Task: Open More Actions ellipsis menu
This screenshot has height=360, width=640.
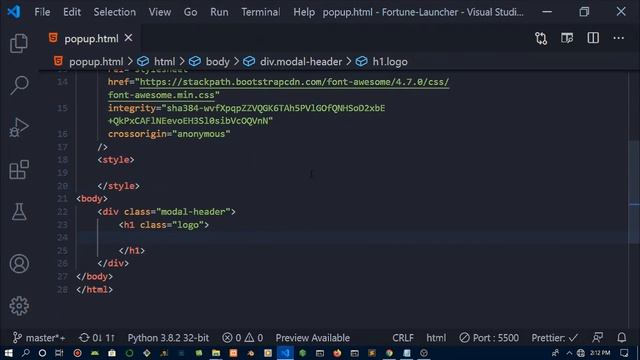Action: coord(619,38)
